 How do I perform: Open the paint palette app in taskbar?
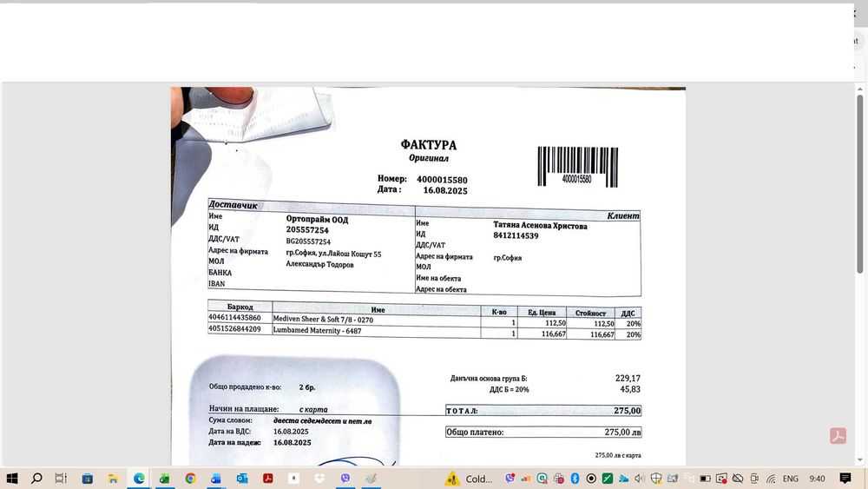371,479
